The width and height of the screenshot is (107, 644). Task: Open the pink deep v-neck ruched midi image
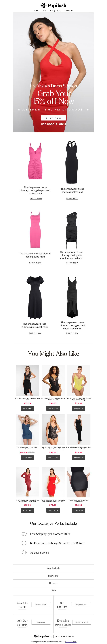pyautogui.click(x=35, y=161)
